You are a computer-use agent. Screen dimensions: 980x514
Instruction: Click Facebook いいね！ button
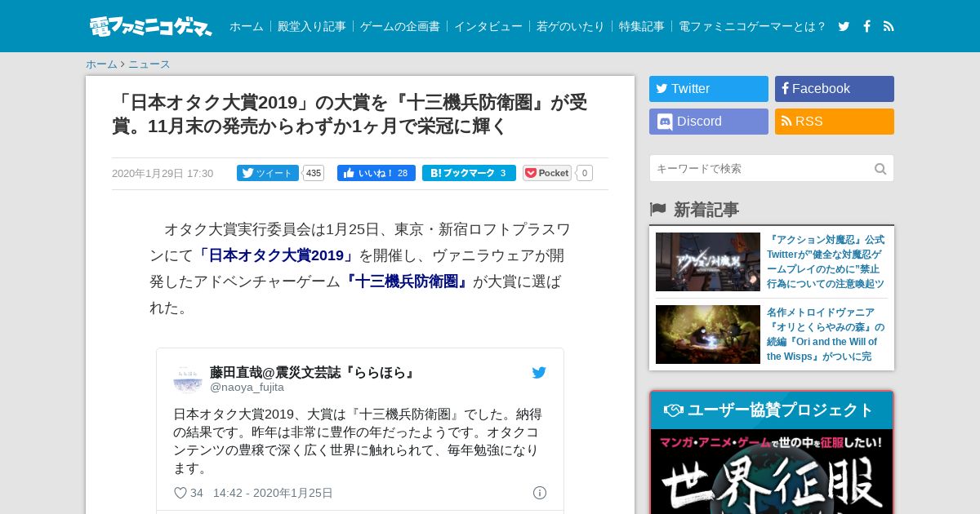tap(376, 173)
